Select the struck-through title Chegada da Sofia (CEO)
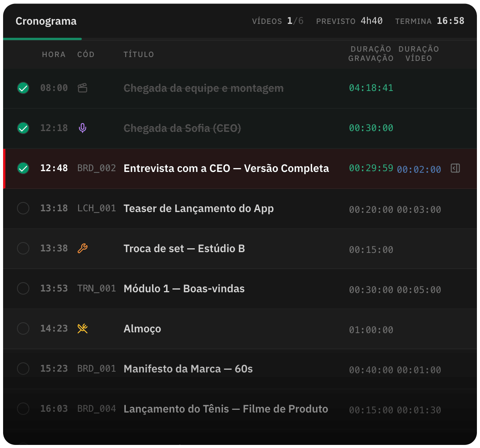The height and width of the screenshot is (448, 480). (182, 128)
